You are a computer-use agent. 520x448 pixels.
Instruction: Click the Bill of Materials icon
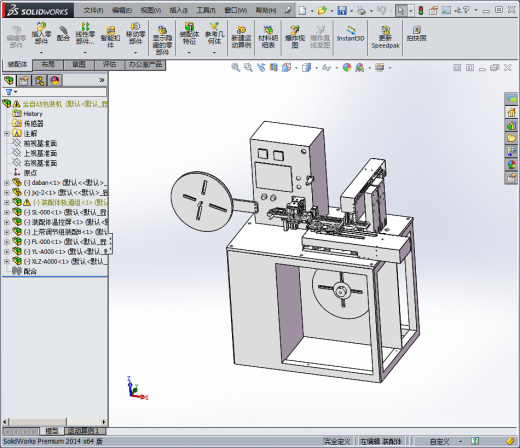click(268, 37)
